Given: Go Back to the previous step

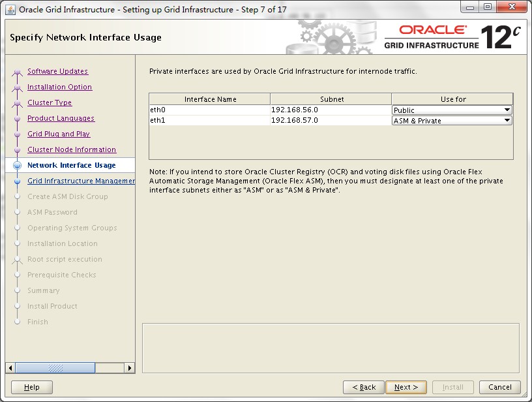Looking at the screenshot, I should pyautogui.click(x=364, y=387).
